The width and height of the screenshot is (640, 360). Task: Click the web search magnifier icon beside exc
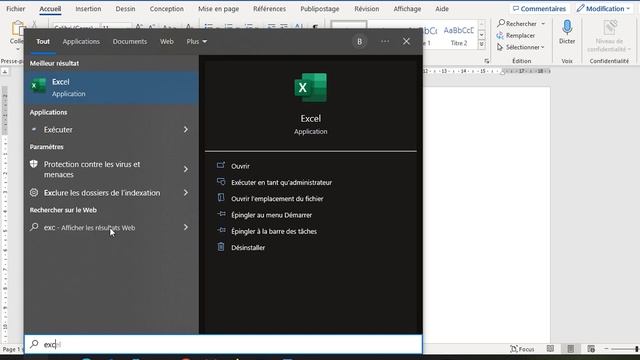34,227
